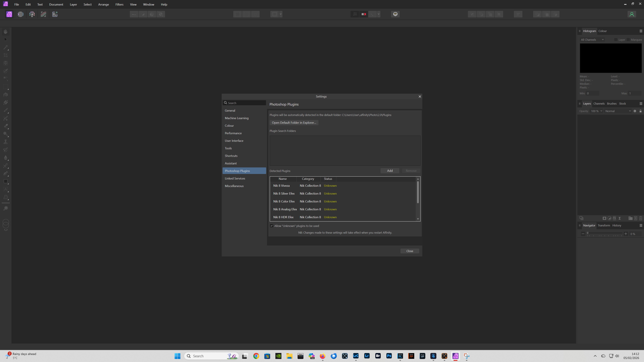
Task: Select the Hand (View) tool
Action: click(x=6, y=32)
